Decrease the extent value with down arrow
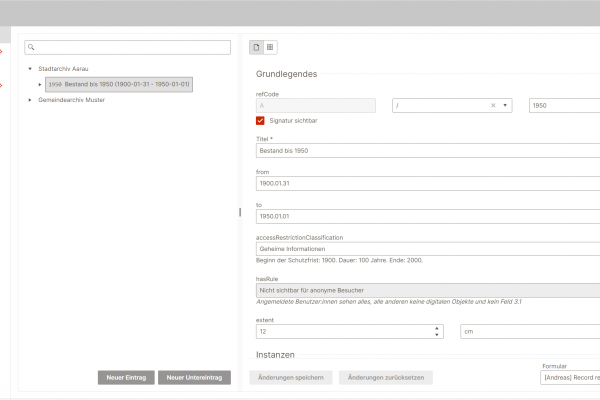The image size is (600, 400). 437,335
